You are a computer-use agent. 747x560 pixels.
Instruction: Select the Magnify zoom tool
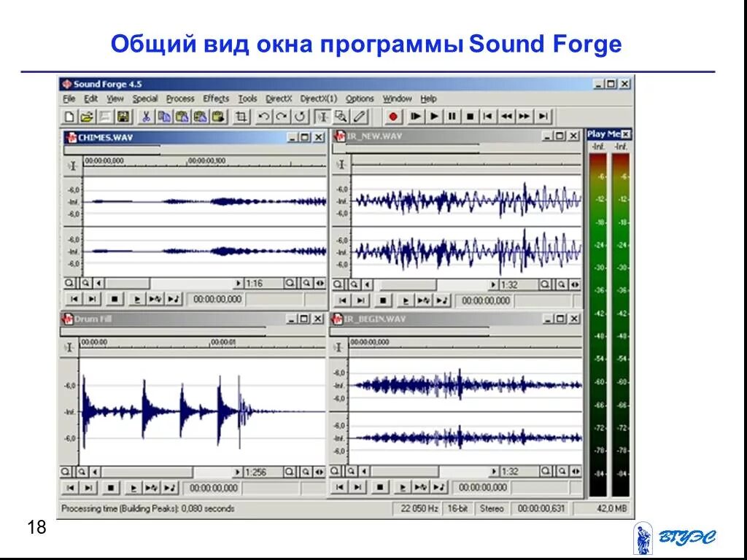341,116
